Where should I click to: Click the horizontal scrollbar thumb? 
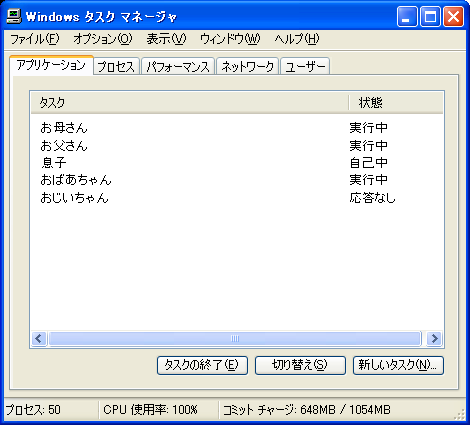[235, 339]
